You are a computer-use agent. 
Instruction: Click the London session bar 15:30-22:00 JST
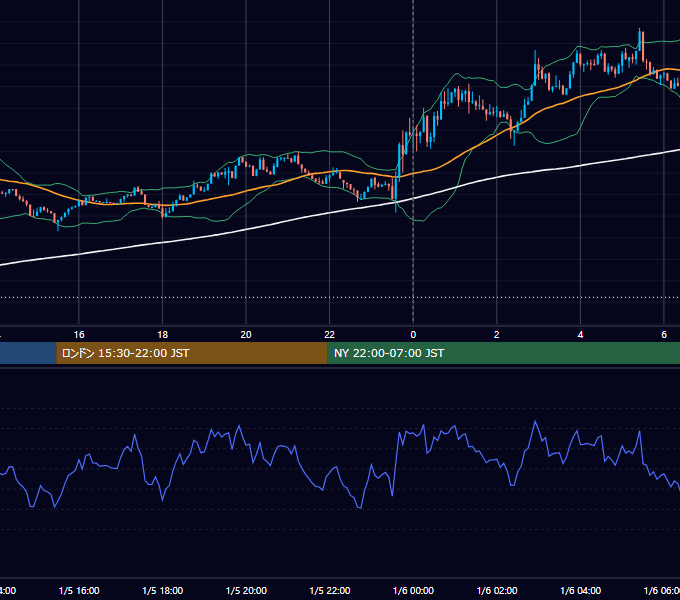coord(192,353)
